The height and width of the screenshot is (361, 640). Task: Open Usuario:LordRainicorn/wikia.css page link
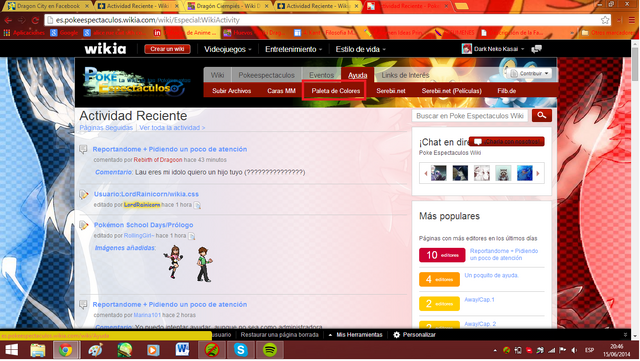click(146, 194)
